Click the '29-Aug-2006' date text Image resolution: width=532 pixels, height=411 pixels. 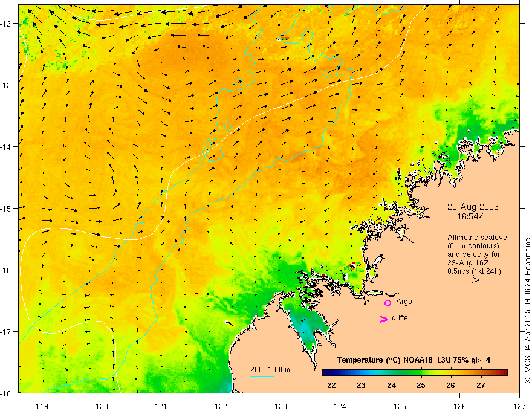(x=473, y=207)
